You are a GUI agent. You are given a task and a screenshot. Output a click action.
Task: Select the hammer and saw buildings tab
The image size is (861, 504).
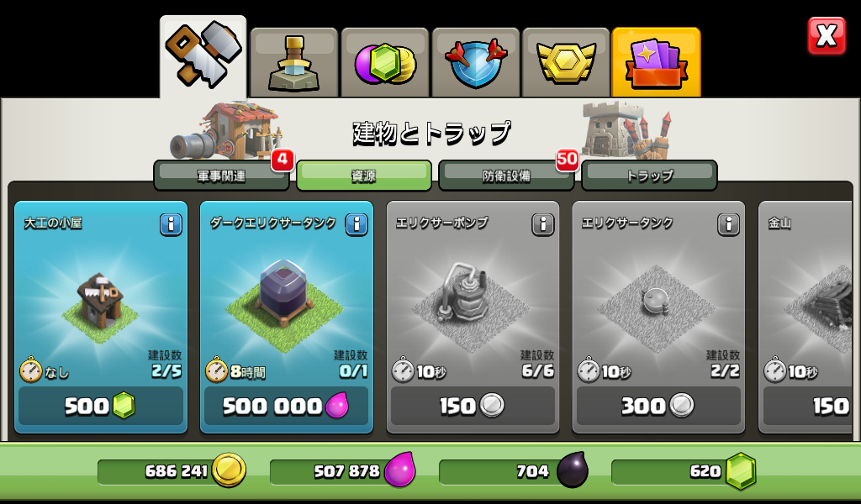point(203,57)
